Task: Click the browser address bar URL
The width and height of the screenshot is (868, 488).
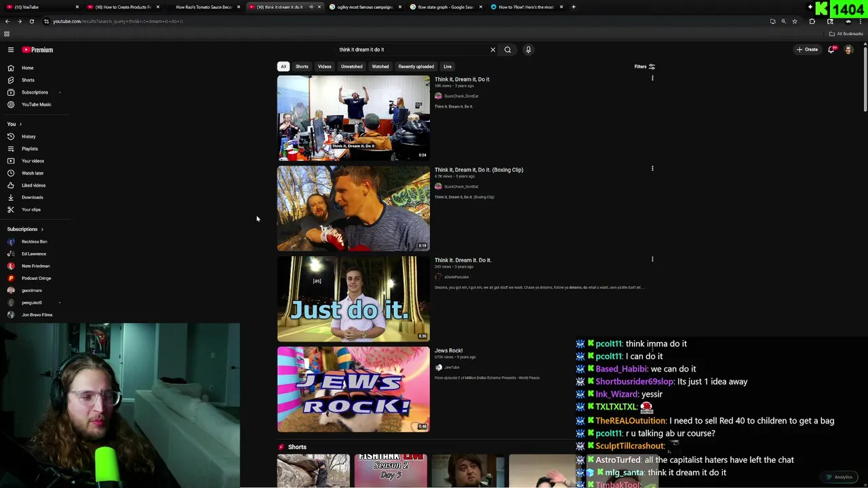Action: click(118, 21)
